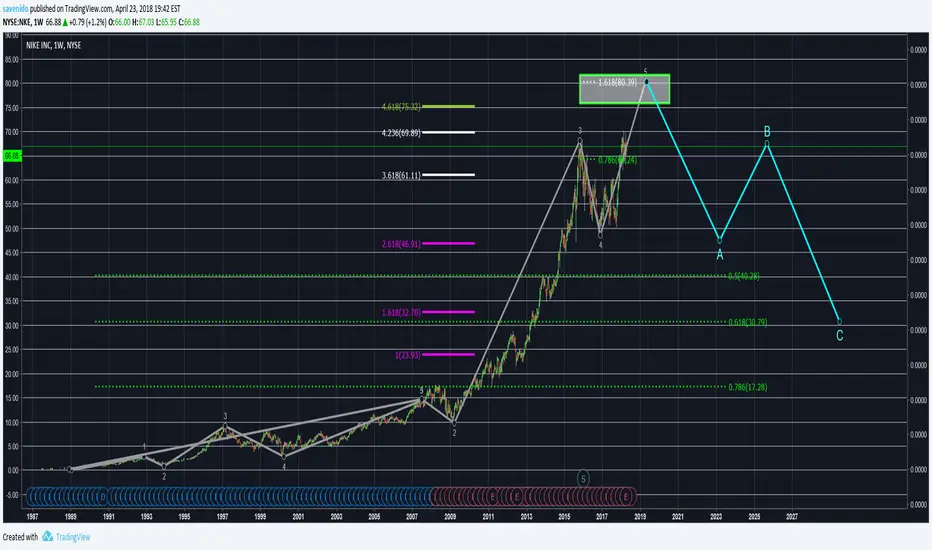932x550 pixels.
Task: Click the wave B pivot point circle
Action: click(x=767, y=143)
